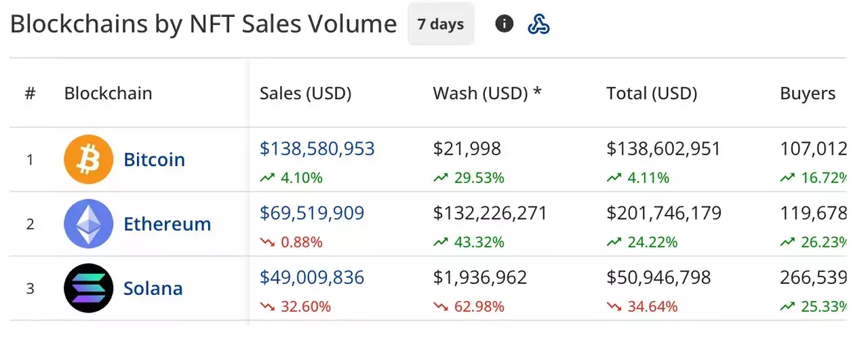The image size is (868, 339).
Task: Open the Bitcoin blockchain link
Action: [154, 159]
